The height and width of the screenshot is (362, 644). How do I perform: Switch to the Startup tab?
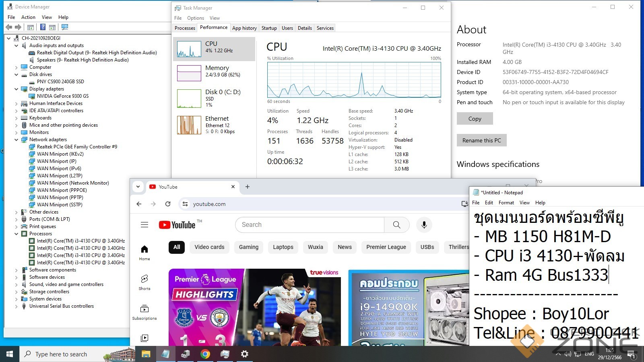(x=269, y=28)
